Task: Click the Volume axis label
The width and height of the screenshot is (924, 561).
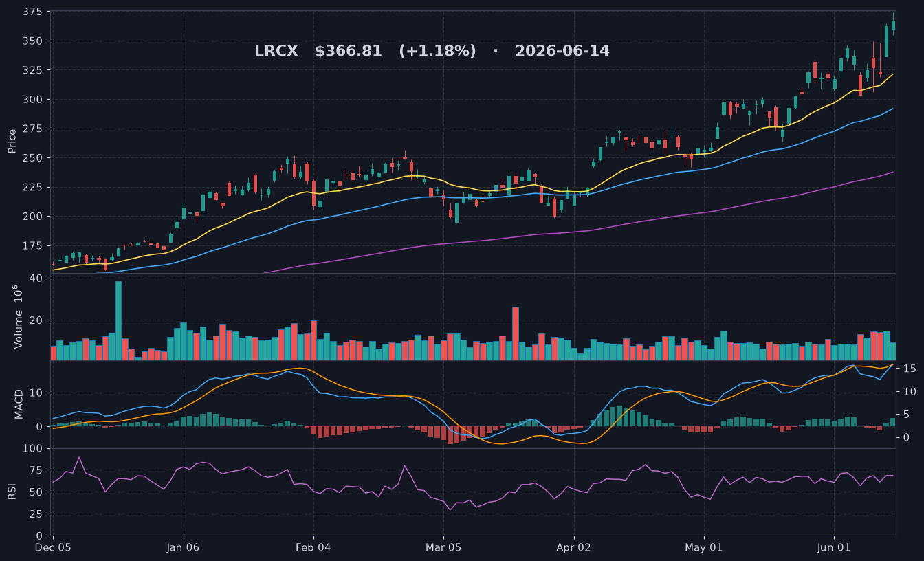Action: coord(18,316)
